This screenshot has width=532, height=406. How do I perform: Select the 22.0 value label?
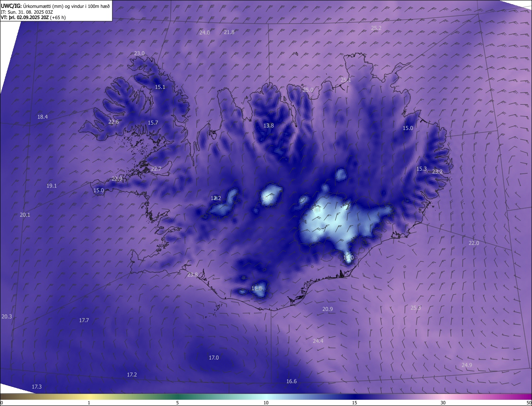(474, 243)
